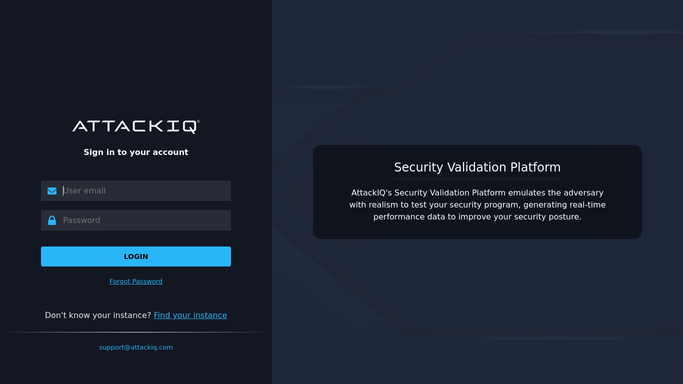Click the word AttackIQ's in the description
The height and width of the screenshot is (384, 683).
point(372,193)
